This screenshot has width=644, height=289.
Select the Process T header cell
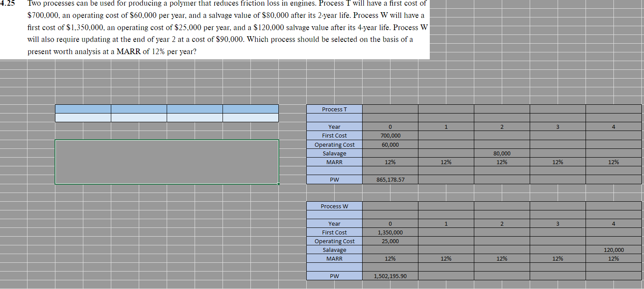tap(334, 109)
